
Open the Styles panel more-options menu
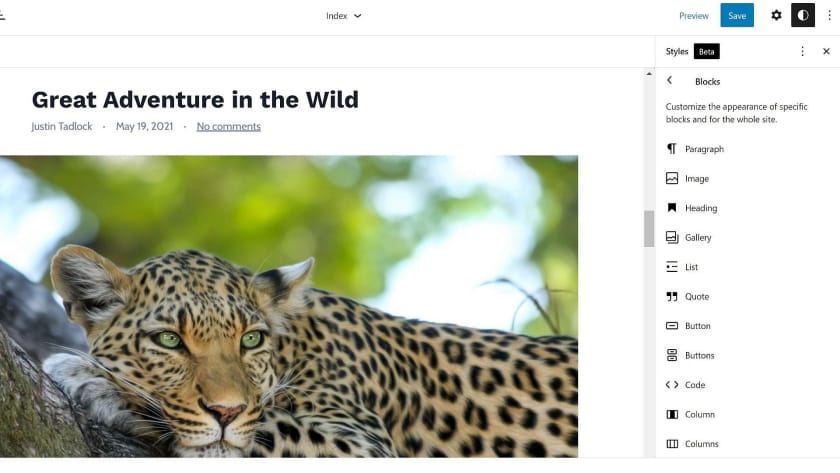(x=802, y=51)
